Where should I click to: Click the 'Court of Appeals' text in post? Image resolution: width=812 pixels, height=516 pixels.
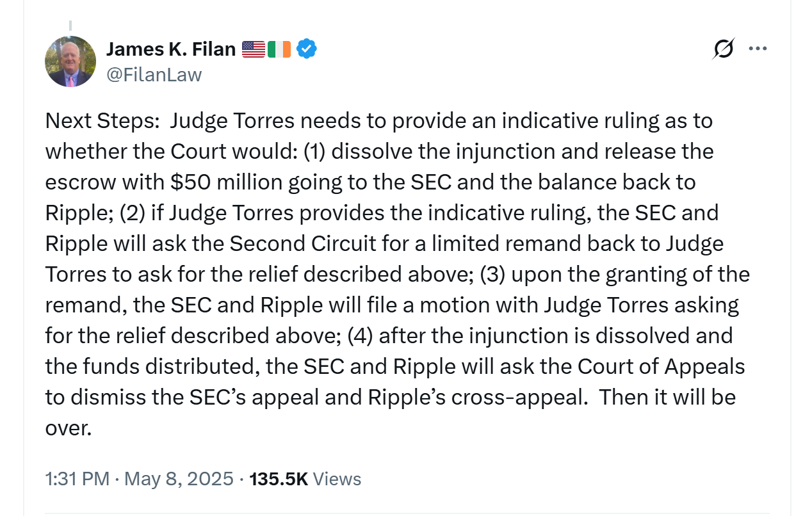click(x=662, y=367)
